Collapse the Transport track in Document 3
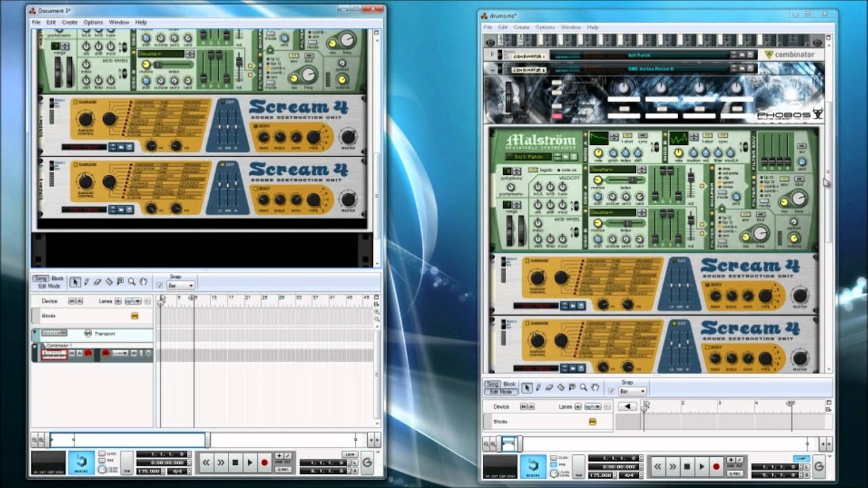Image resolution: width=868 pixels, height=488 pixels. click(35, 331)
